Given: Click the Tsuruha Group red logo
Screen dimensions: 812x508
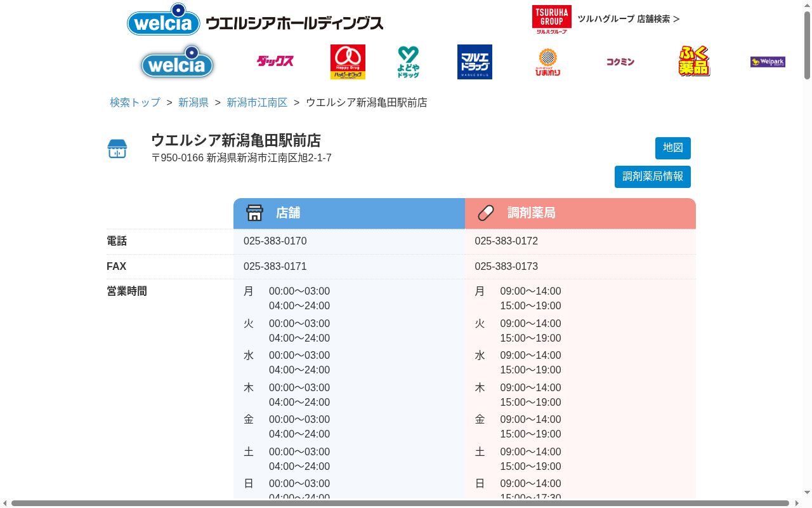Looking at the screenshot, I should click(551, 19).
